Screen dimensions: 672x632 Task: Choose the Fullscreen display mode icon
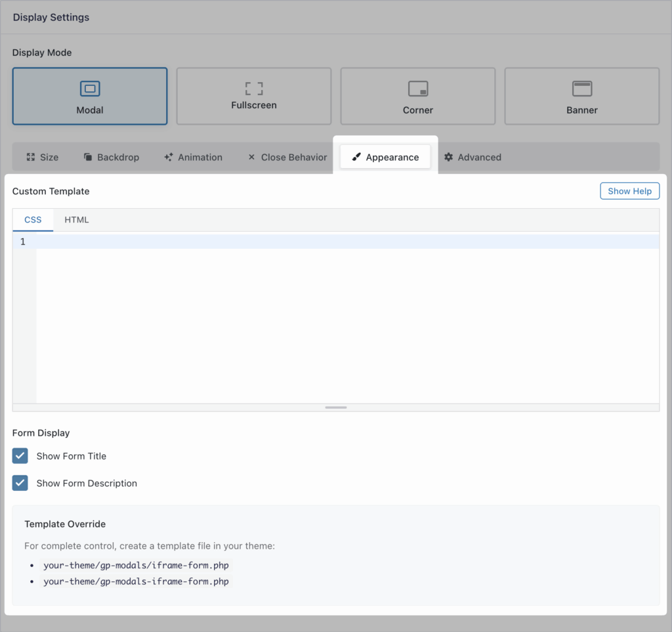tap(254, 88)
